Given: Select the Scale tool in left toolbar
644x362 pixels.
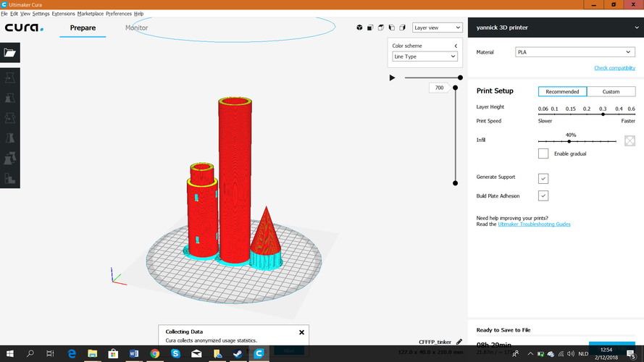Looking at the screenshot, I should click(x=10, y=98).
